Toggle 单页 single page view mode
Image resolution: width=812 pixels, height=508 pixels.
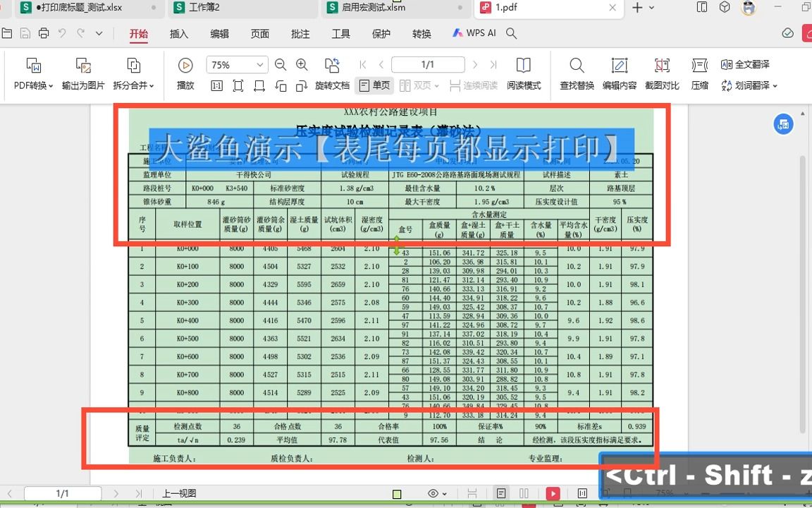click(374, 85)
